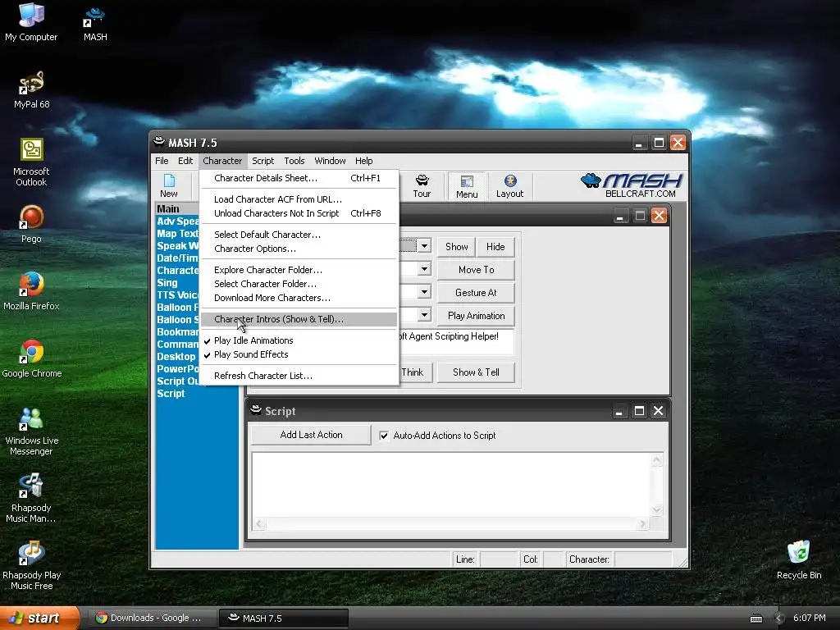Screen dimensions: 840x630
Task: Click the MASH Bellcraft.com logo
Action: click(x=632, y=185)
